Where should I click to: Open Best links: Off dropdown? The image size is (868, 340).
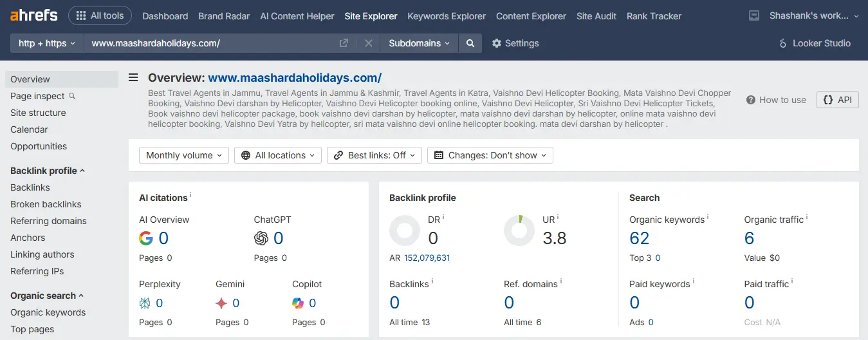[x=374, y=155]
